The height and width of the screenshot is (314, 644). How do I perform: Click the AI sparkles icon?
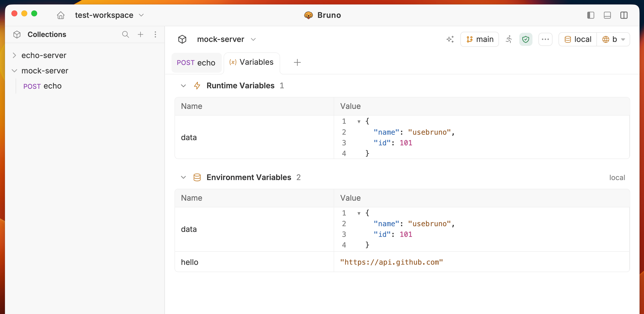pos(450,39)
